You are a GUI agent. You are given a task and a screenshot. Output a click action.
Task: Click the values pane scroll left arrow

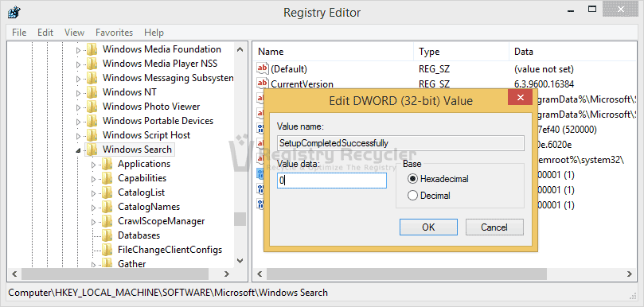[260, 274]
